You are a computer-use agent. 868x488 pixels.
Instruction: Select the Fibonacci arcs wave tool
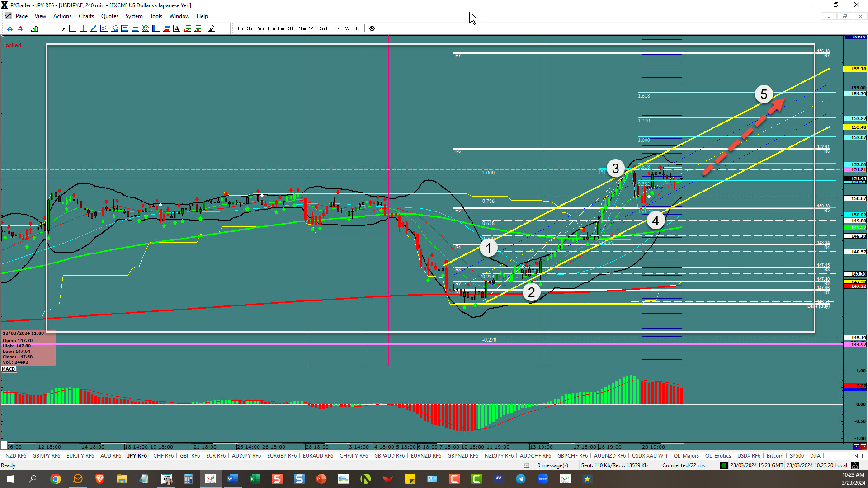[x=166, y=28]
